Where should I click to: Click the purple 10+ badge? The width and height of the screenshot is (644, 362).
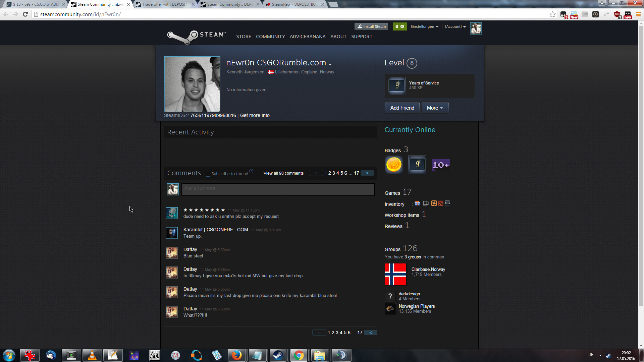point(440,165)
